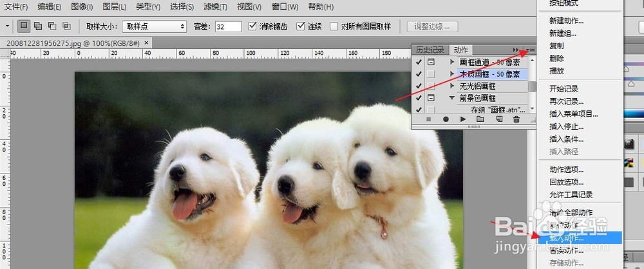Play the selected action
The height and width of the screenshot is (269, 644).
pyautogui.click(x=463, y=119)
